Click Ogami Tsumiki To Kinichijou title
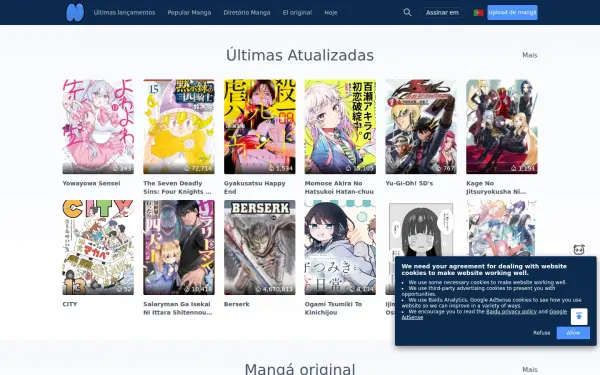The width and height of the screenshot is (600, 375). point(333,308)
